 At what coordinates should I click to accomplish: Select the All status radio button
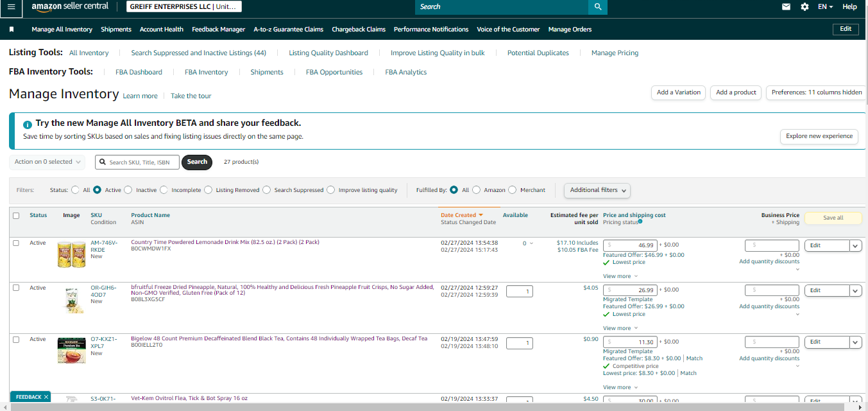click(76, 190)
